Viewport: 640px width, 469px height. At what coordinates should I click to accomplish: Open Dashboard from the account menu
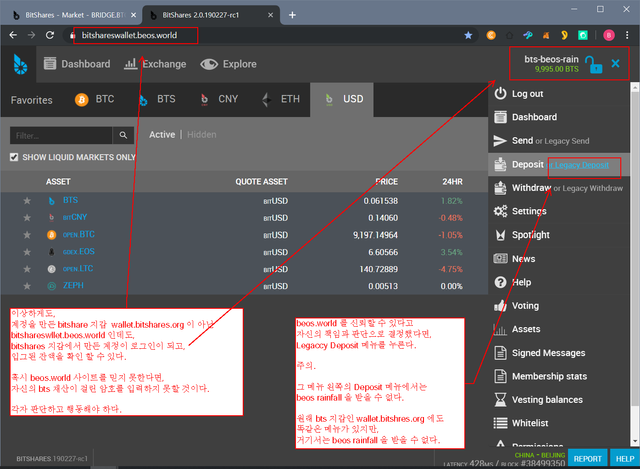pyautogui.click(x=534, y=117)
